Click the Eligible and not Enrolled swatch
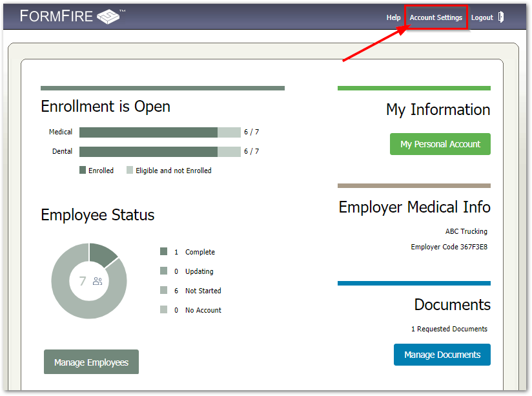Viewport: 532px width, 396px height. point(130,170)
